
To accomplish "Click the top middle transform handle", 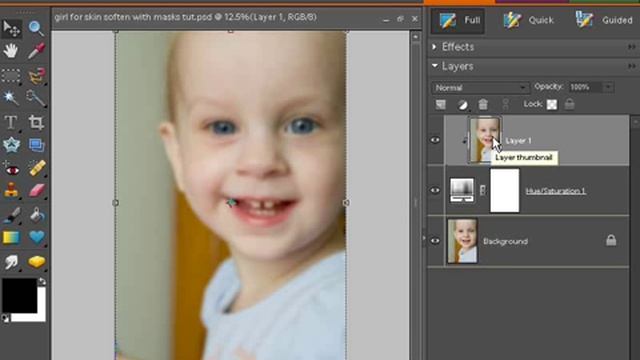I will pos(231,31).
